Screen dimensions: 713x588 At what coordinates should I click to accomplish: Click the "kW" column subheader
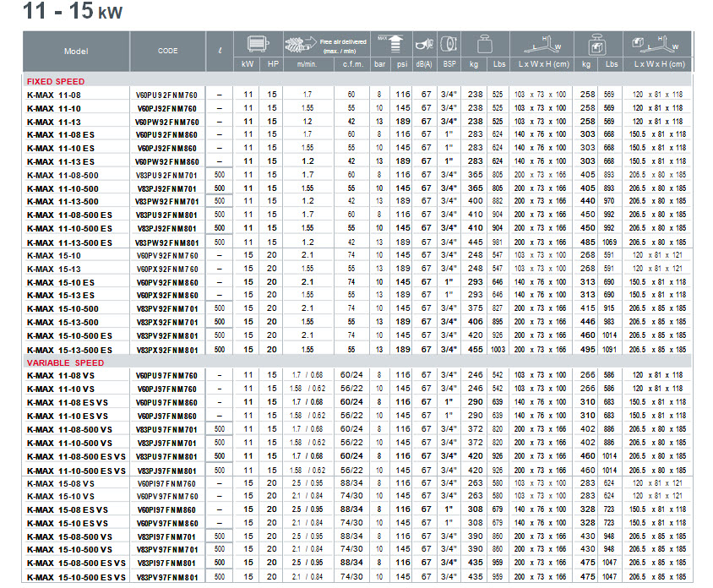(x=248, y=64)
